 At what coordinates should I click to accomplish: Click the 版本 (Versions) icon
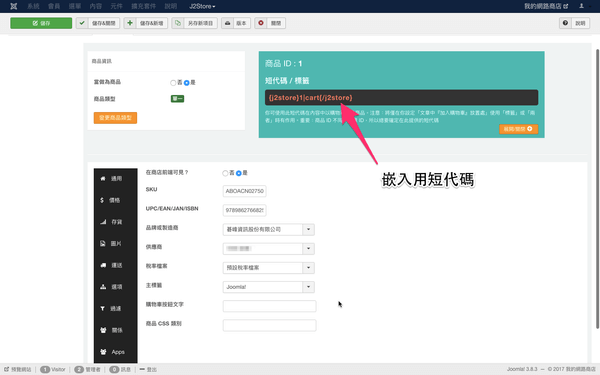227,23
